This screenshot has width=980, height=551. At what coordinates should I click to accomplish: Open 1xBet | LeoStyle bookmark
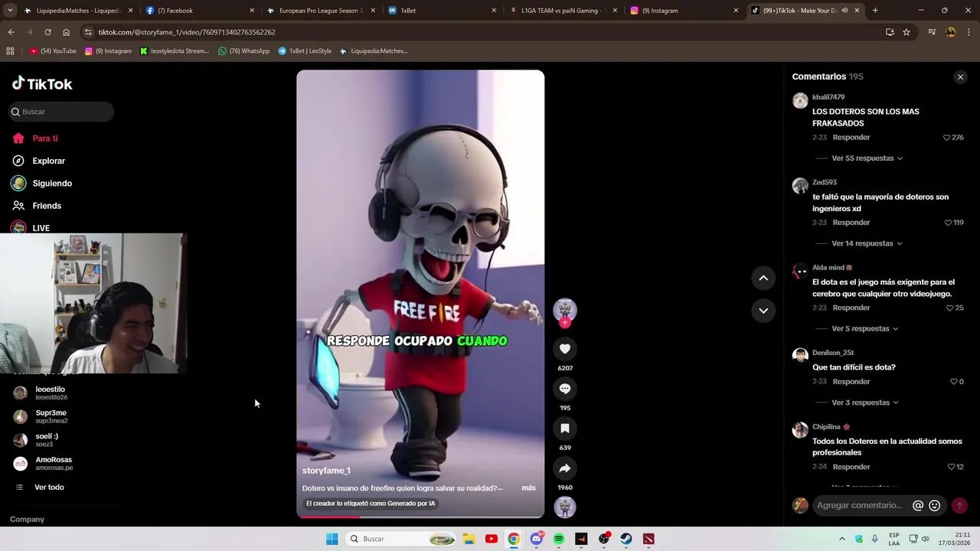[305, 51]
